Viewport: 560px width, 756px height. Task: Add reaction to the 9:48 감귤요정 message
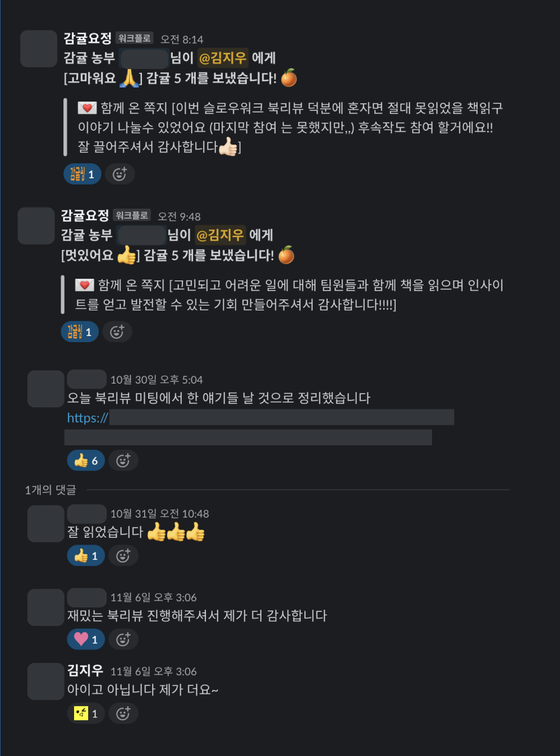point(117,332)
